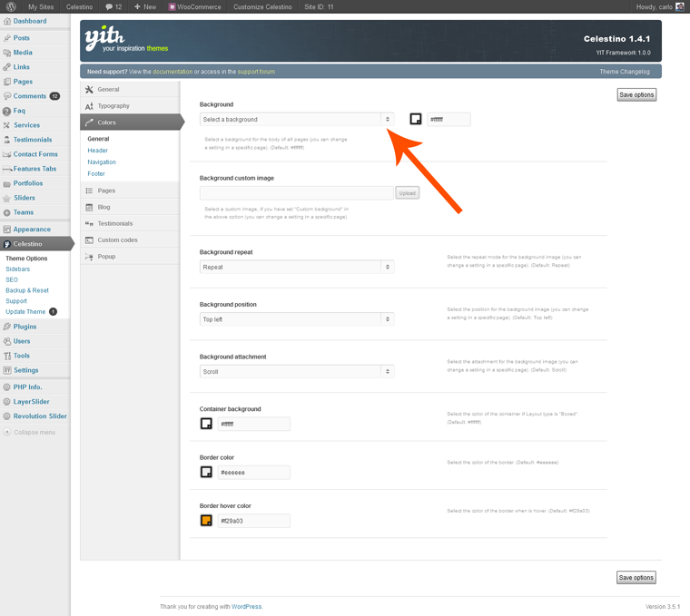Click the Pages icon in admin sidebar
The width and height of the screenshot is (690, 616).
(7, 82)
